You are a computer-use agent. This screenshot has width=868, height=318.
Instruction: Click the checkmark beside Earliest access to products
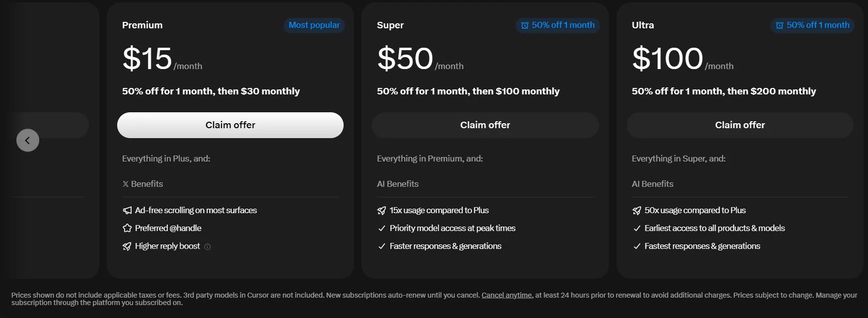coord(637,228)
